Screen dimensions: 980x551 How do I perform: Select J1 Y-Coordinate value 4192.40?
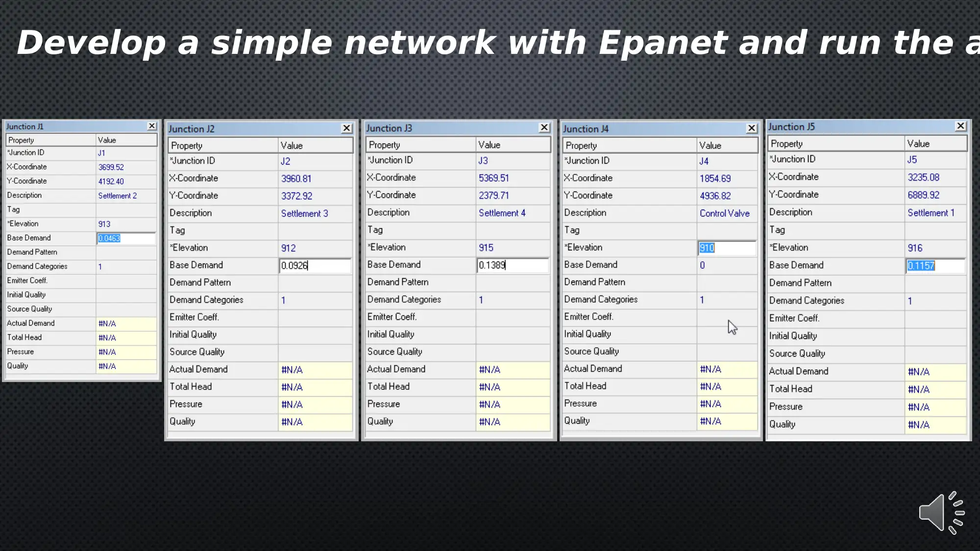click(x=111, y=181)
